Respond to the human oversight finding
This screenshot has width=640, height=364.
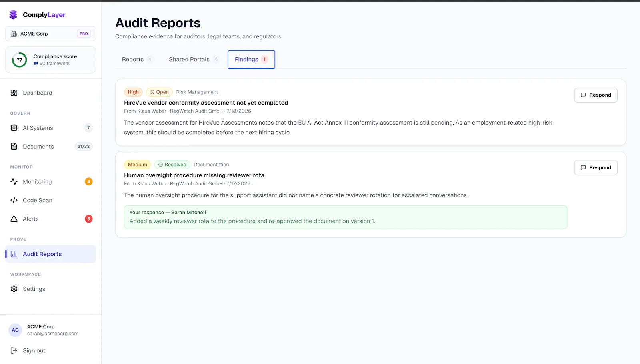point(596,167)
